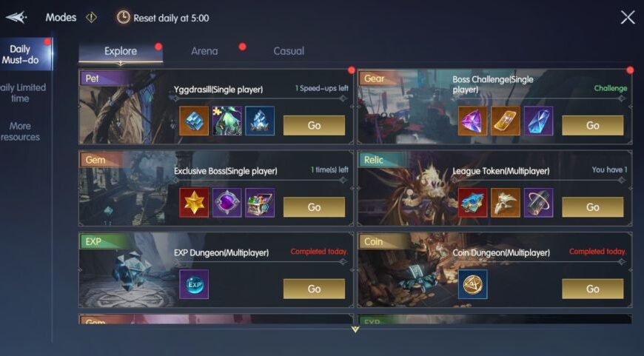Open More resources in the sidebar
Viewport: 644px width, 356px height.
point(20,132)
